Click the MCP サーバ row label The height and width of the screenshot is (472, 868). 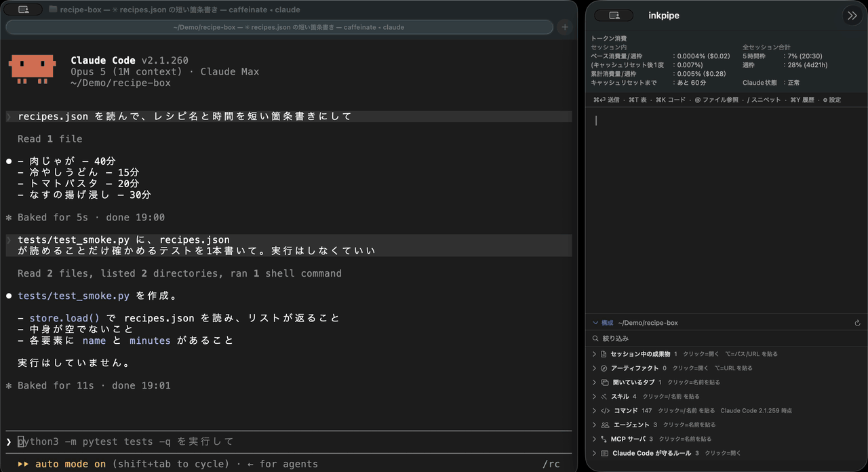pos(628,439)
